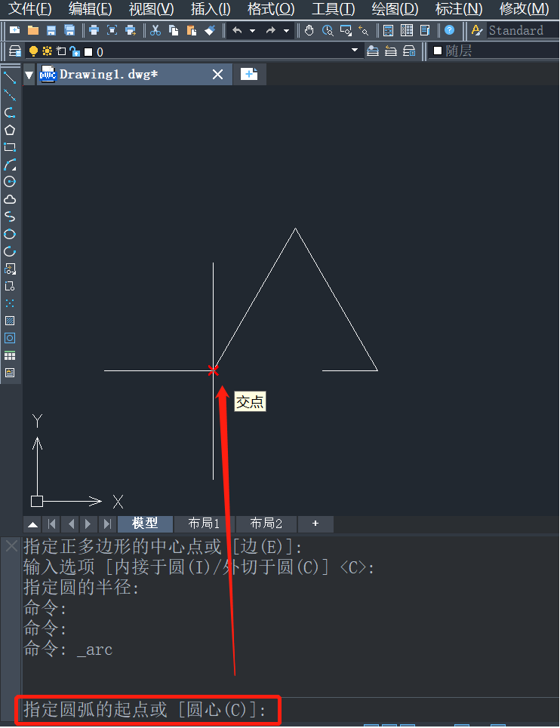The image size is (560, 728).
Task: Expand the layout tabs list up-arrow
Action: click(33, 524)
